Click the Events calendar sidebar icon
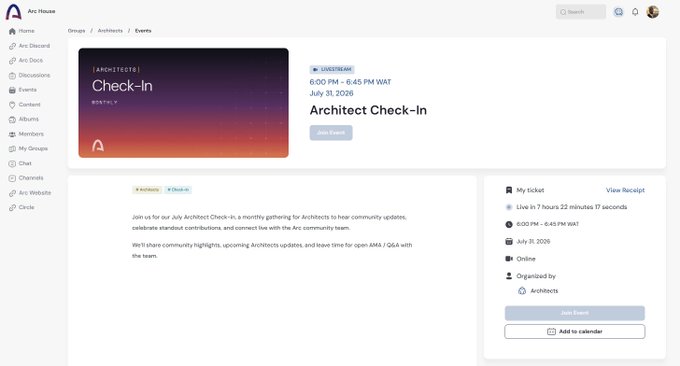 tap(12, 90)
